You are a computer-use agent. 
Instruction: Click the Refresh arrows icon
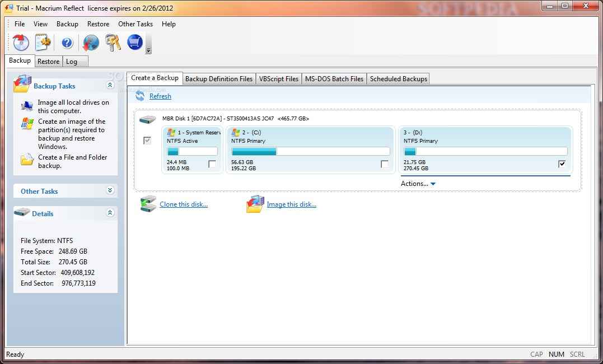tap(140, 96)
